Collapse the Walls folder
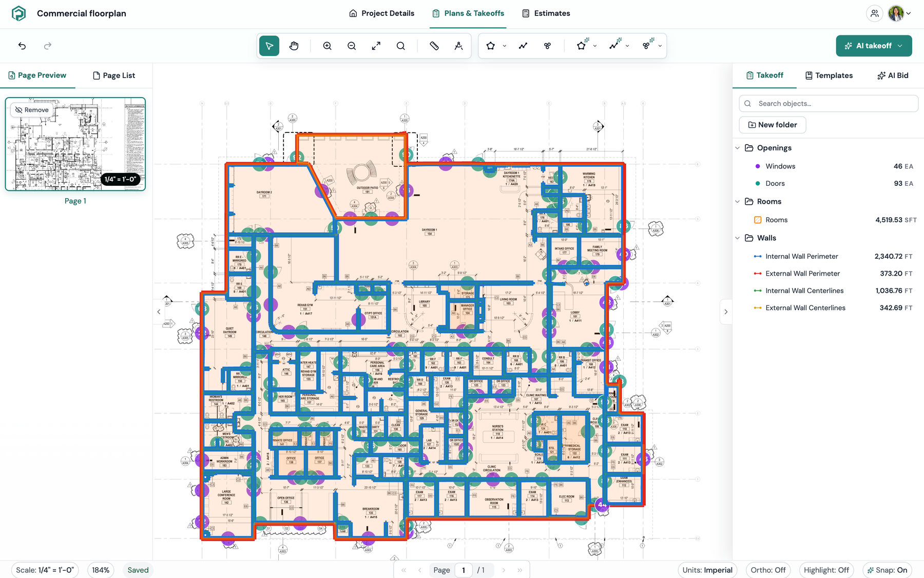The image size is (924, 578). click(x=738, y=238)
